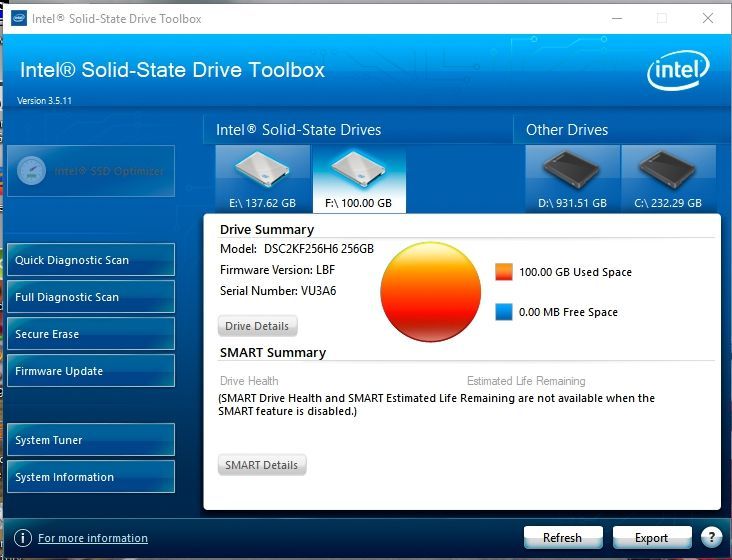Open Full Diagnostic Scan
Viewport: 732px width, 560px height.
click(x=90, y=297)
